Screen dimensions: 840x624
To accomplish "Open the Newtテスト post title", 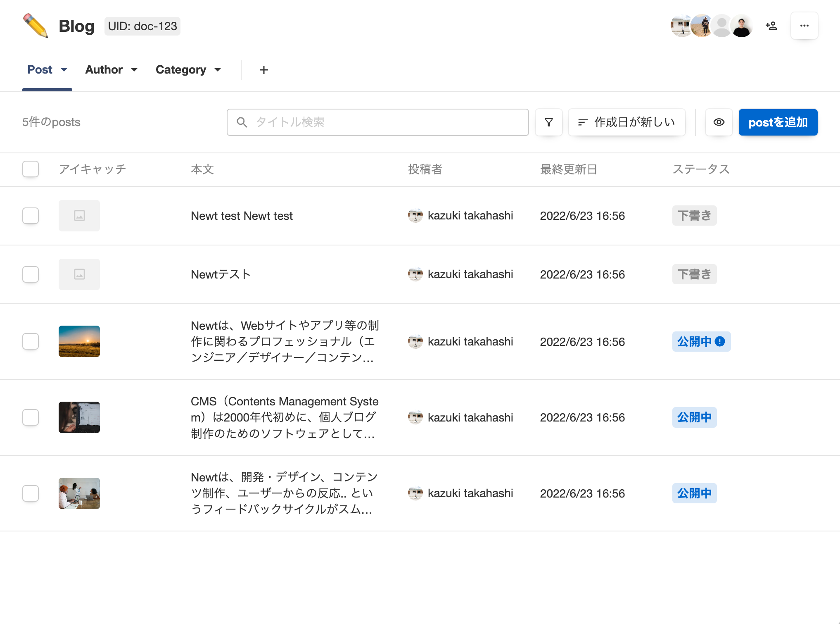I will coord(221,274).
